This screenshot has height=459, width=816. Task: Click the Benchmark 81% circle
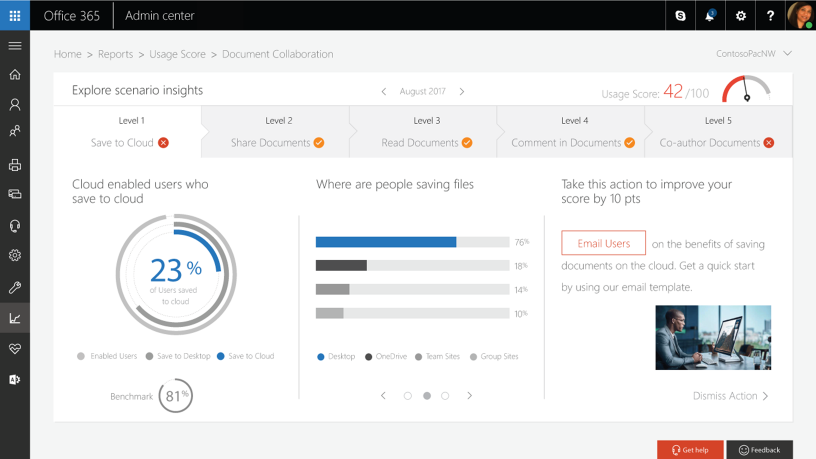click(175, 396)
